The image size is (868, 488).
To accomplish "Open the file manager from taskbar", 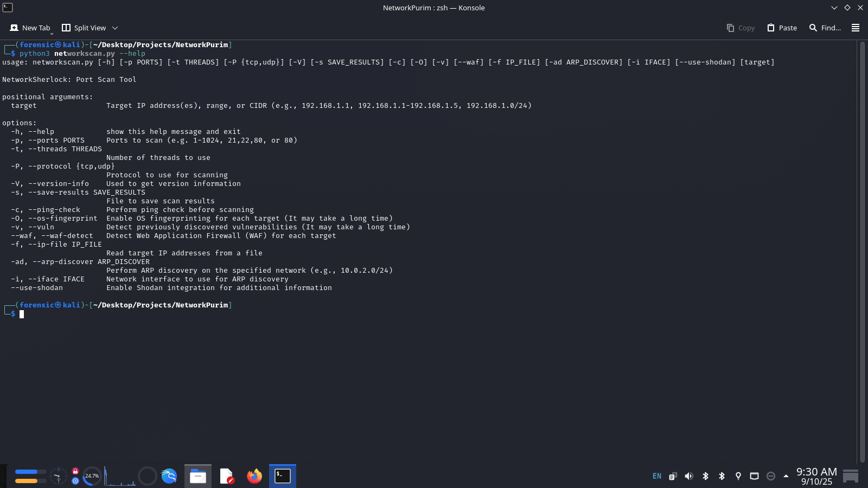I will (198, 476).
